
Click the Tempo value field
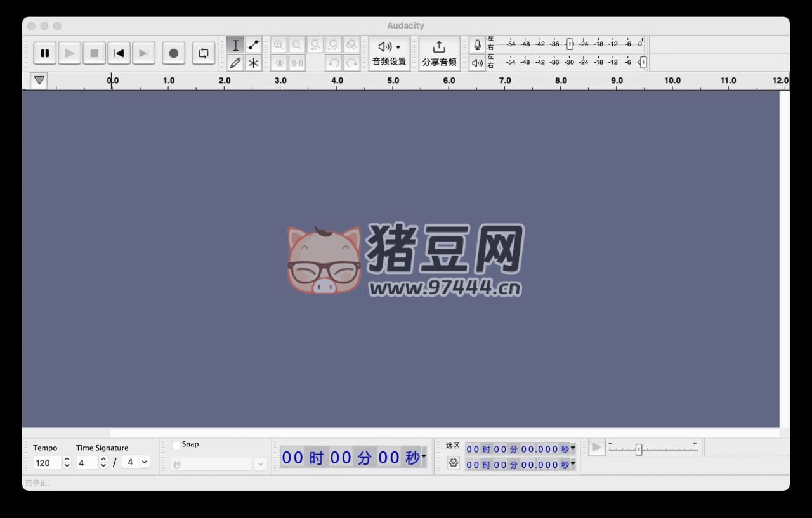point(47,463)
